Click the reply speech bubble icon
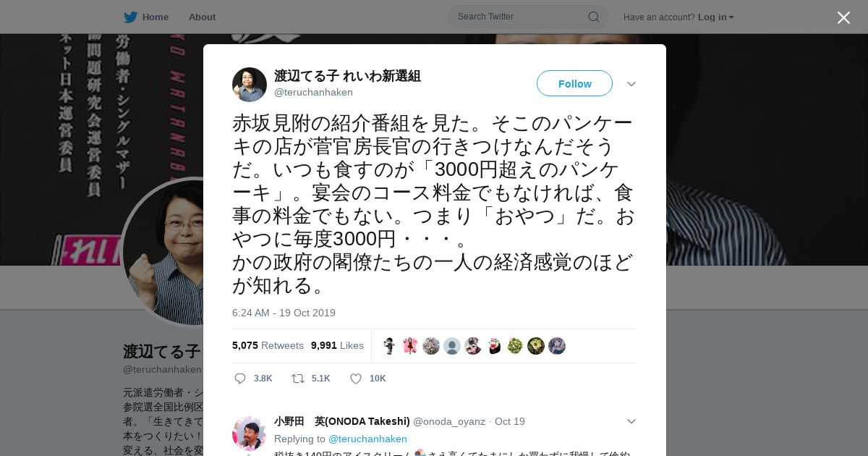868x456 pixels. (240, 379)
